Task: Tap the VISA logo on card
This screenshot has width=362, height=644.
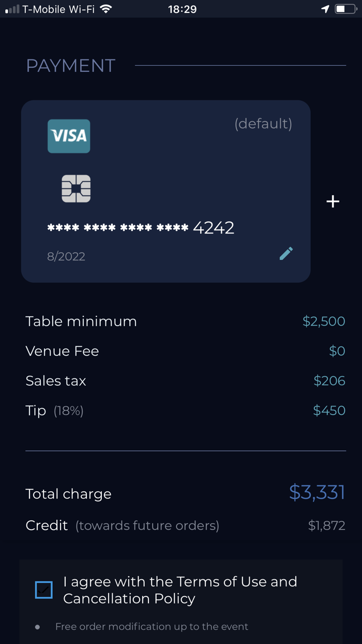Action: pos(69,136)
